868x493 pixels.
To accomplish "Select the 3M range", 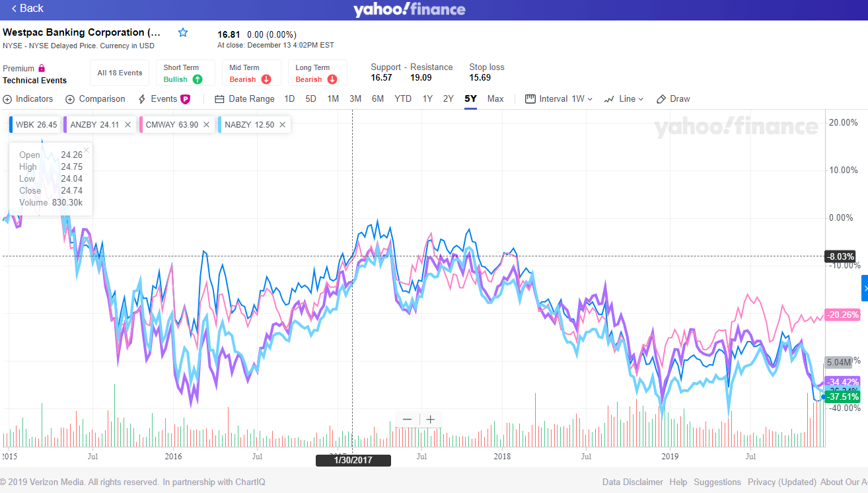I will click(355, 99).
